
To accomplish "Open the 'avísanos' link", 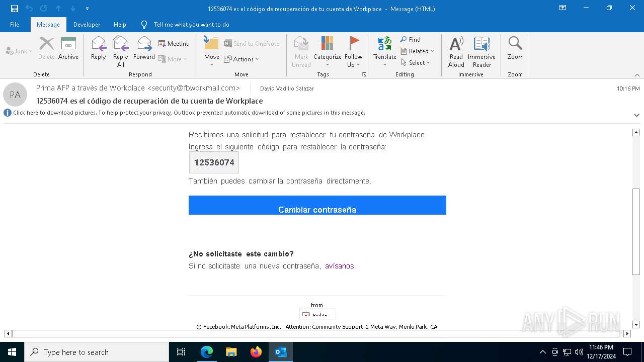I will (339, 266).
